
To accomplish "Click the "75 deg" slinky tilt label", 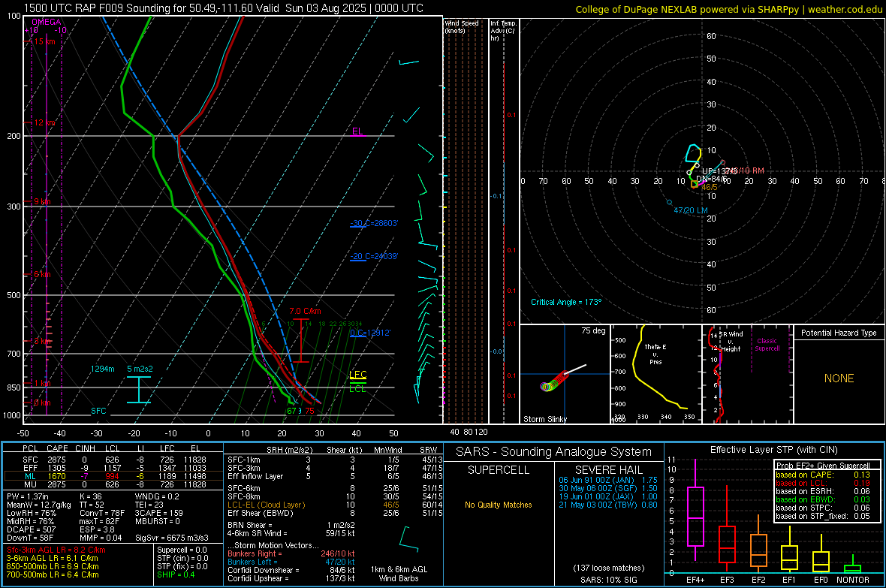I will (x=593, y=330).
